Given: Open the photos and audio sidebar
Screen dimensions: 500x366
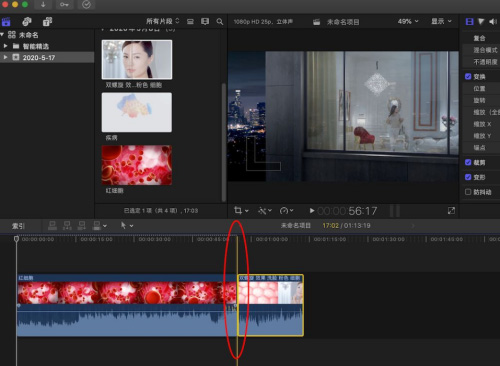Looking at the screenshot, I should pos(27,22).
